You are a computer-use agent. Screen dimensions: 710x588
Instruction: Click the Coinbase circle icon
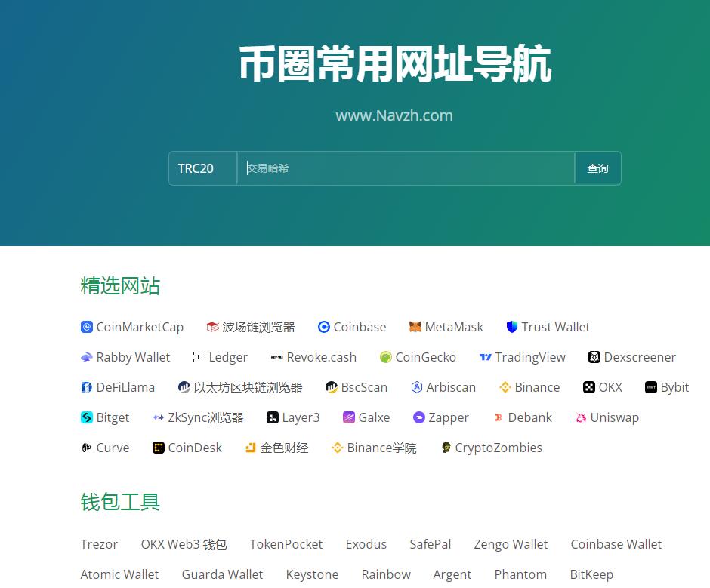(324, 327)
